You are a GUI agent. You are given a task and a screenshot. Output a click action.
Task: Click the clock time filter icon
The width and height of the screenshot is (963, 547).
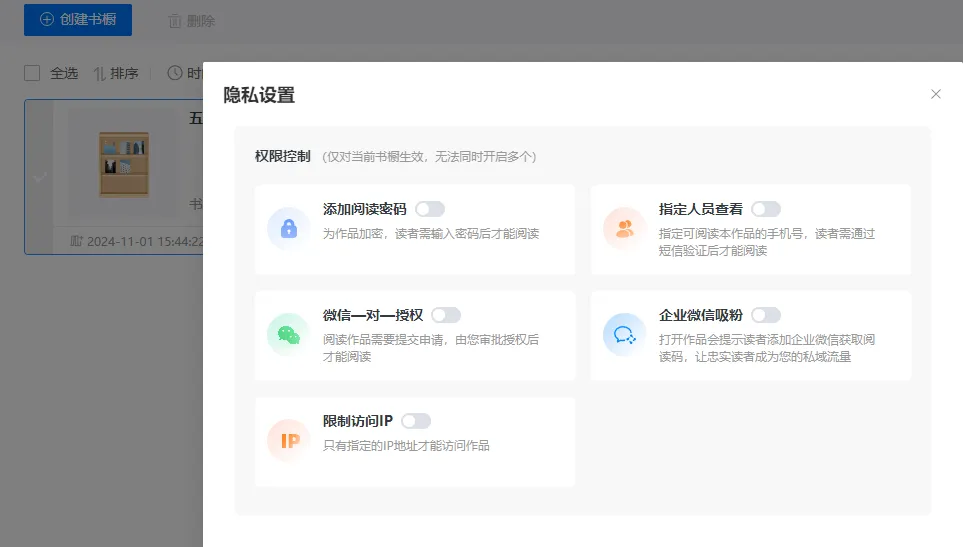(175, 73)
